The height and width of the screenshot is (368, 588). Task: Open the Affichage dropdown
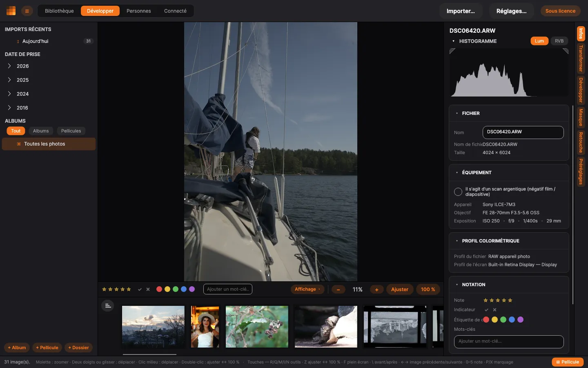point(307,289)
